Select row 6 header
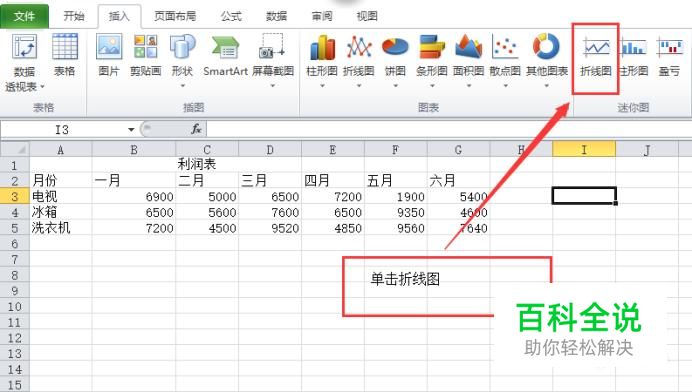Viewport: 692px width, 392px height. tap(15, 243)
